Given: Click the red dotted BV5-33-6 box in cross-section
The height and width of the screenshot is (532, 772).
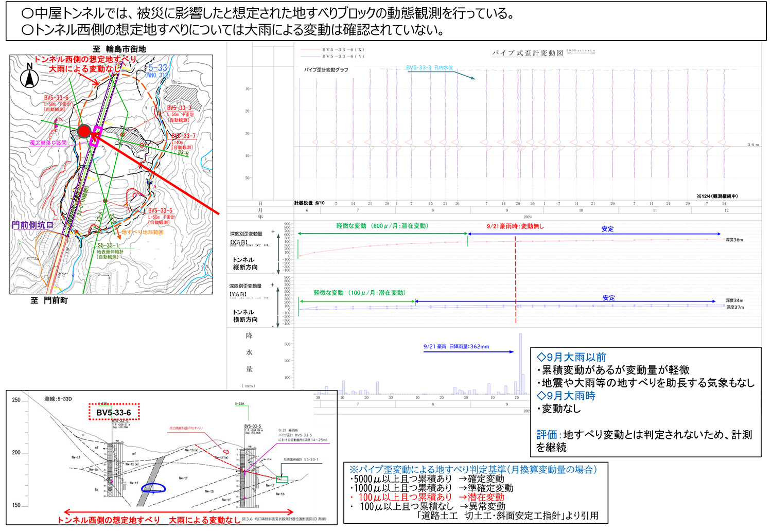Looking at the screenshot, I should tap(114, 412).
